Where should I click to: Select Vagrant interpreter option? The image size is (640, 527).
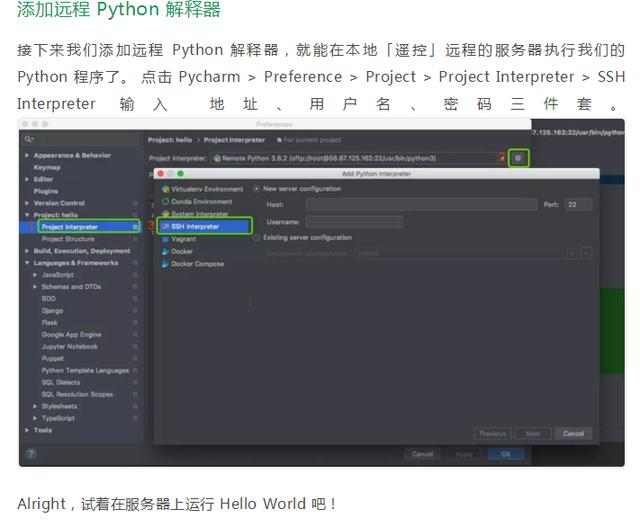point(179,239)
